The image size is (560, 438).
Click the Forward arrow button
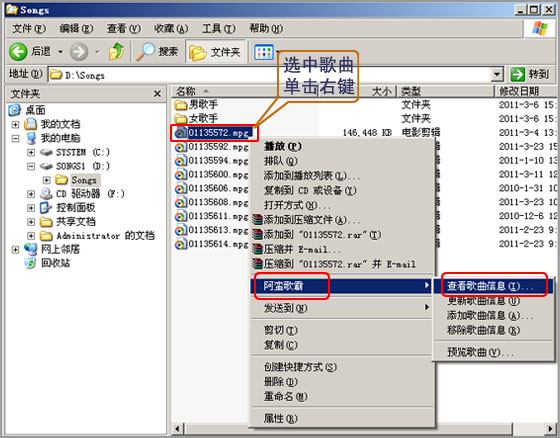click(79, 52)
